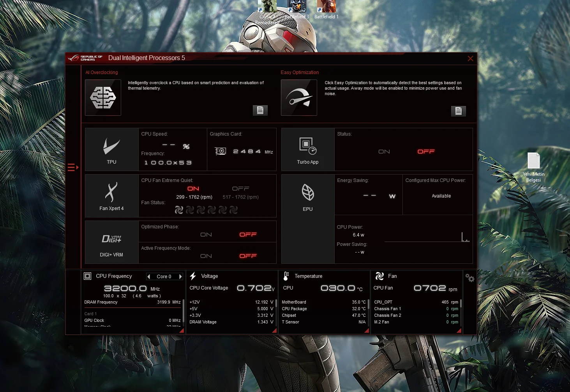This screenshot has height=392, width=570.
Task: Click the AI Overclocking heading
Action: (x=102, y=72)
